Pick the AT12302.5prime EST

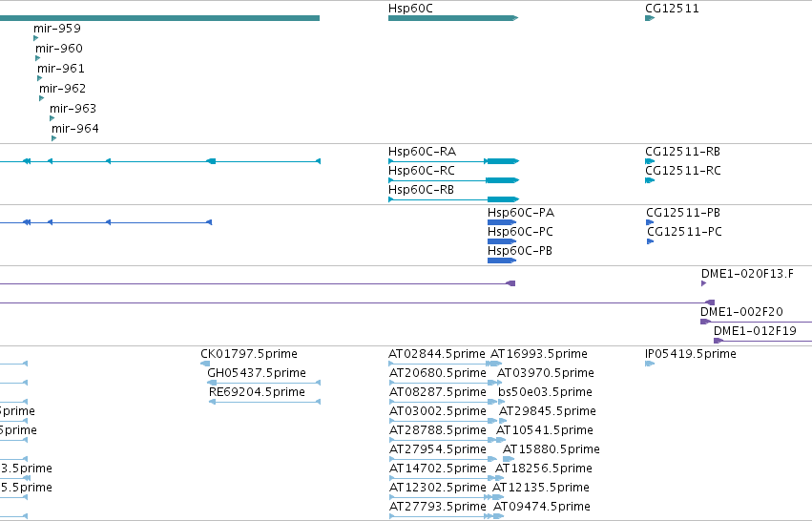coord(440,497)
